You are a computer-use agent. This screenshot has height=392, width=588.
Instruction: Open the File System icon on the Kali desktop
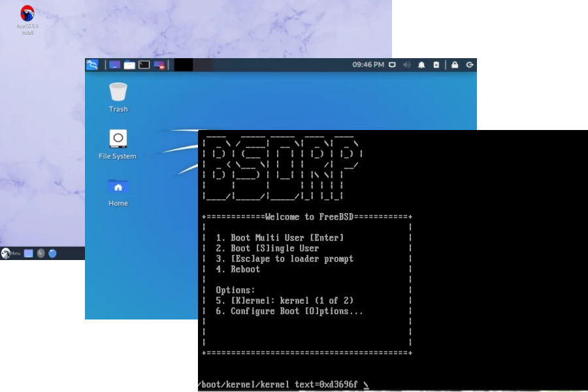click(x=118, y=144)
